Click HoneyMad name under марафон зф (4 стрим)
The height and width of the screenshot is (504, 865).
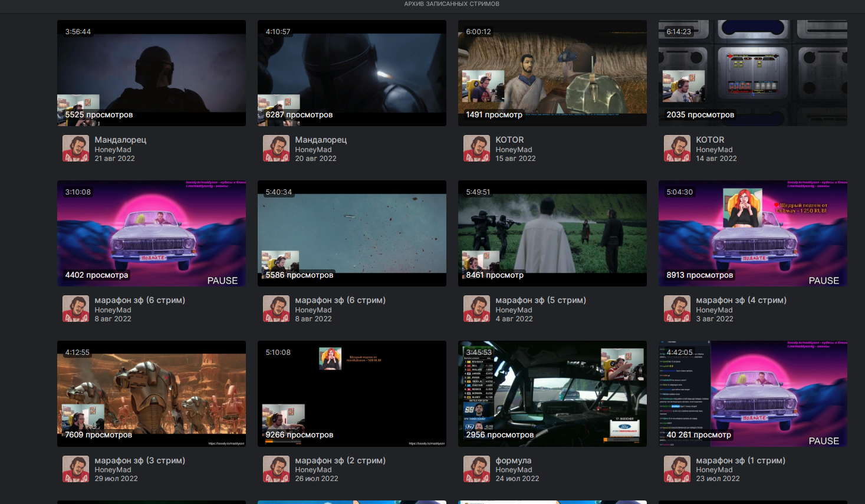click(x=714, y=310)
